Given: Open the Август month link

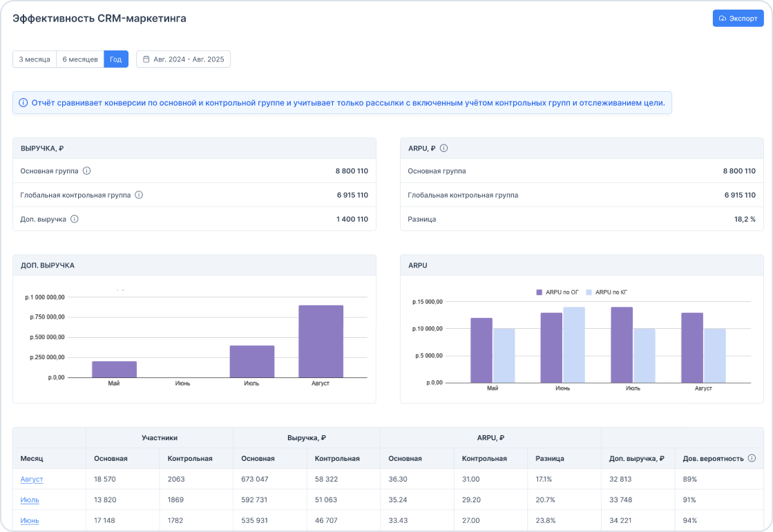Looking at the screenshot, I should [32, 479].
